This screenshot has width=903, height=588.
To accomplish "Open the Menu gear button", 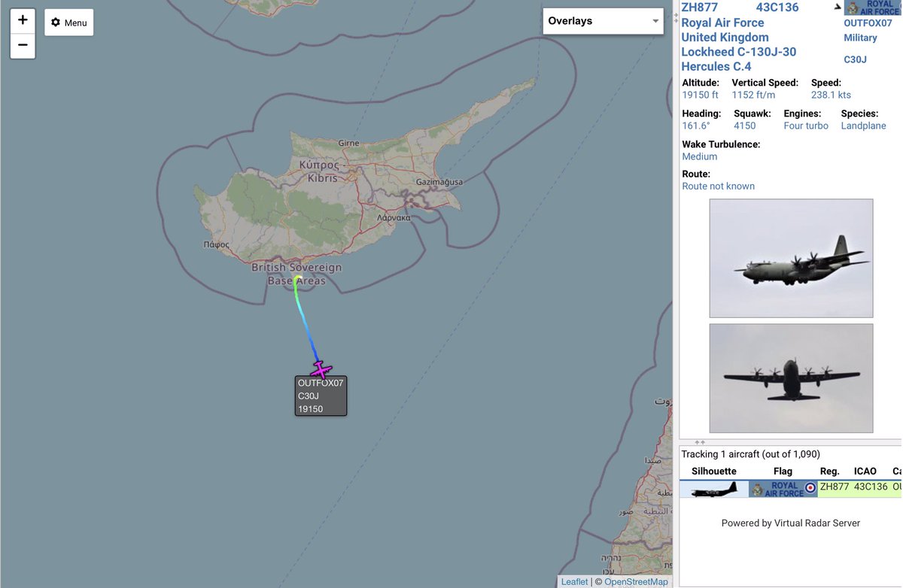I will pyautogui.click(x=69, y=23).
